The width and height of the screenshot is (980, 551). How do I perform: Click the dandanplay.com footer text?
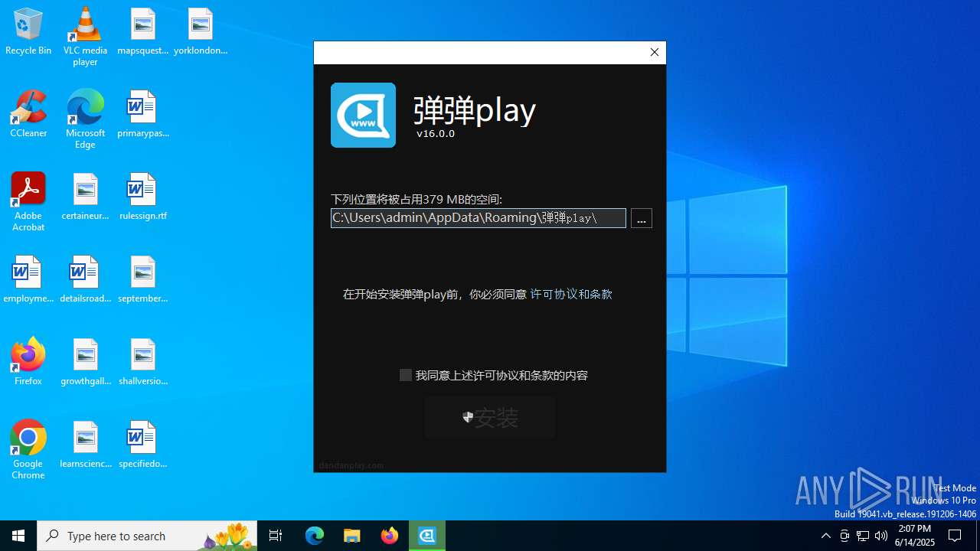(x=351, y=465)
